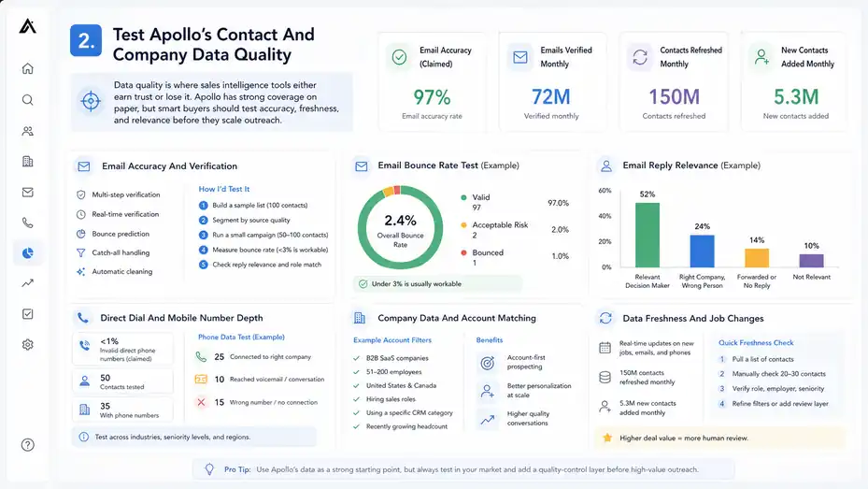Click the 15 Wrong number / no connection row
Viewport: 868px width, 489px height.
coord(257,403)
